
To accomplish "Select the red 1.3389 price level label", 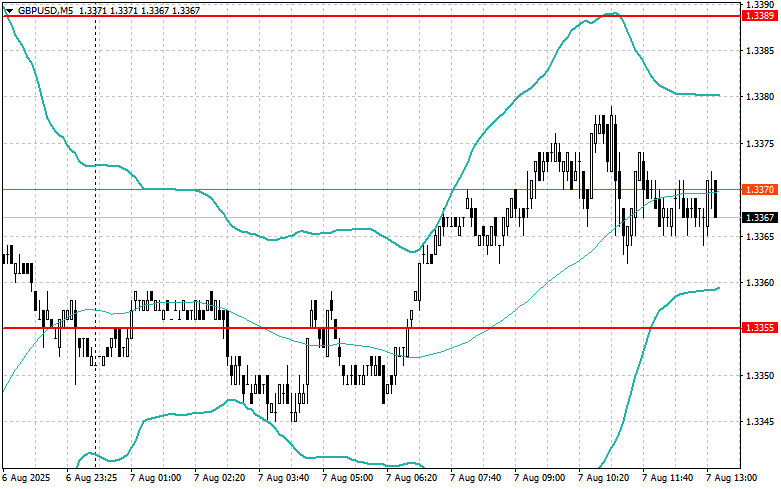I will [x=760, y=16].
